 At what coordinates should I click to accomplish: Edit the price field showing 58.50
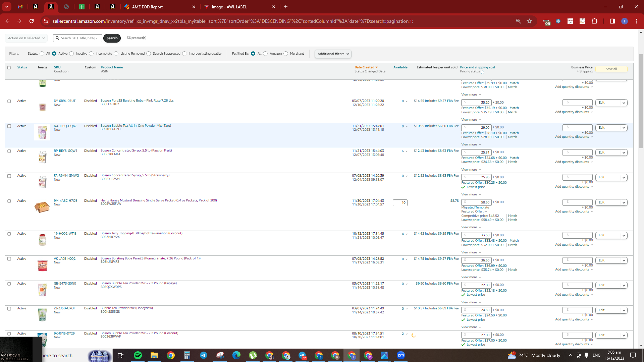point(476,202)
